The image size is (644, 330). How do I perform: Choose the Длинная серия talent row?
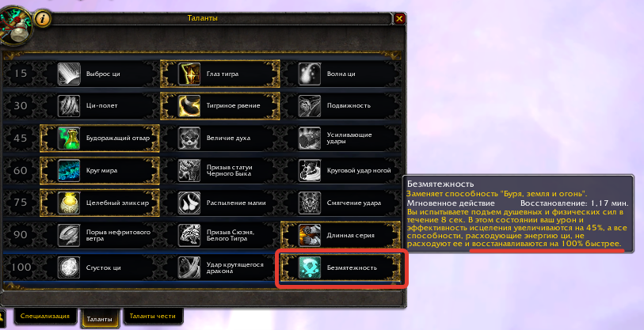pyautogui.click(x=341, y=235)
